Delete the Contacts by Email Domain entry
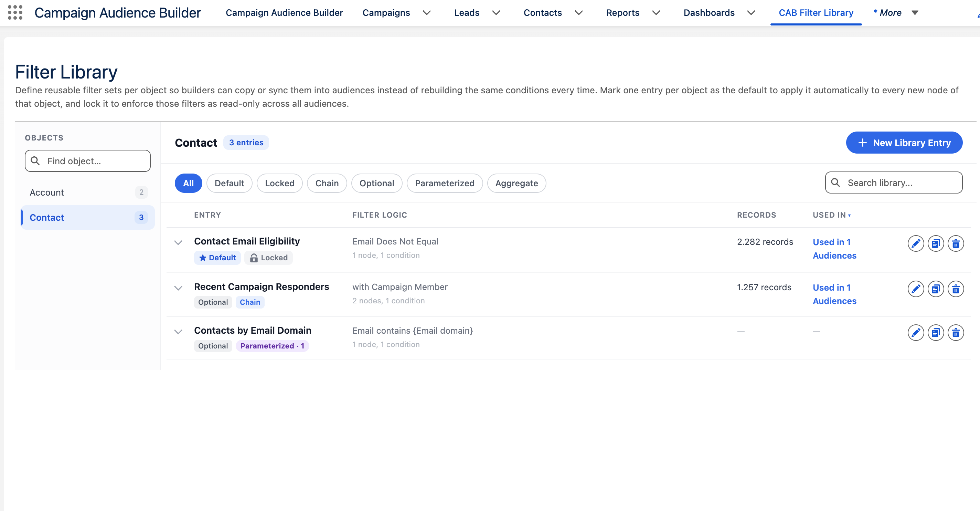980x511 pixels. point(955,333)
